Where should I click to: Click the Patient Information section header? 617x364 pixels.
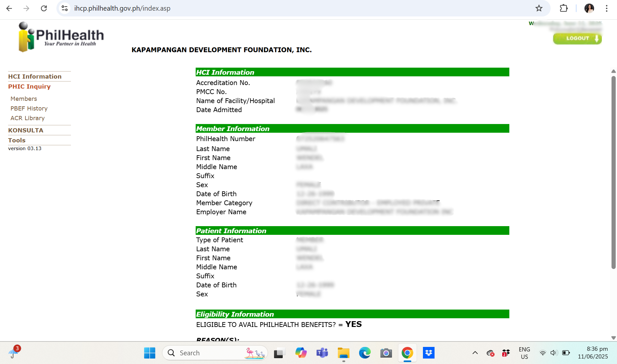352,231
